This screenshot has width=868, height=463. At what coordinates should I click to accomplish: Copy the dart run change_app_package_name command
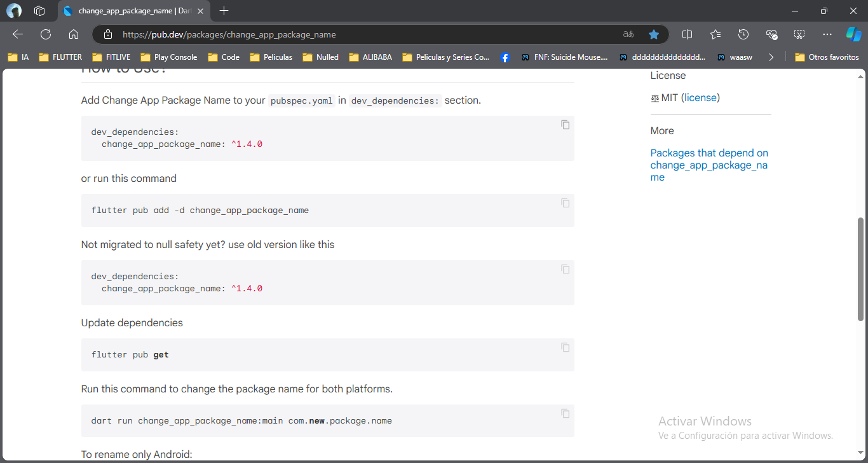click(565, 413)
